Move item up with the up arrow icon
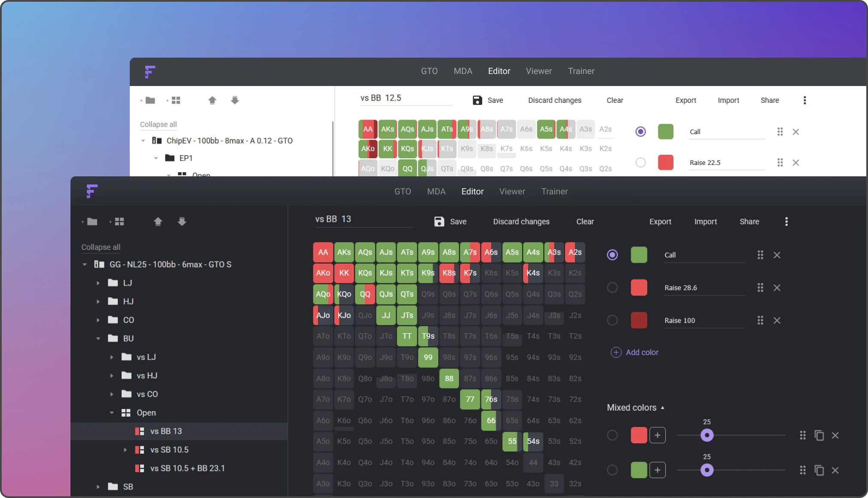The width and height of the screenshot is (868, 498). click(x=158, y=221)
